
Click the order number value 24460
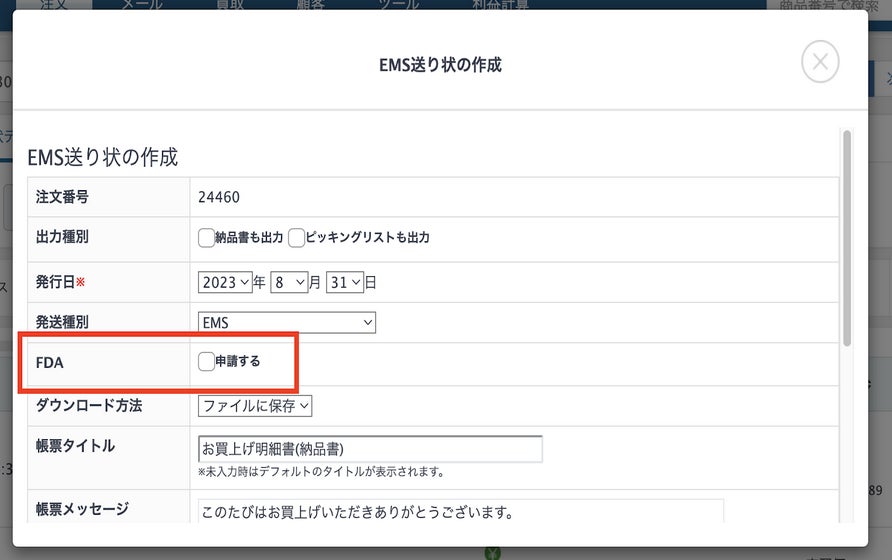[x=219, y=197]
